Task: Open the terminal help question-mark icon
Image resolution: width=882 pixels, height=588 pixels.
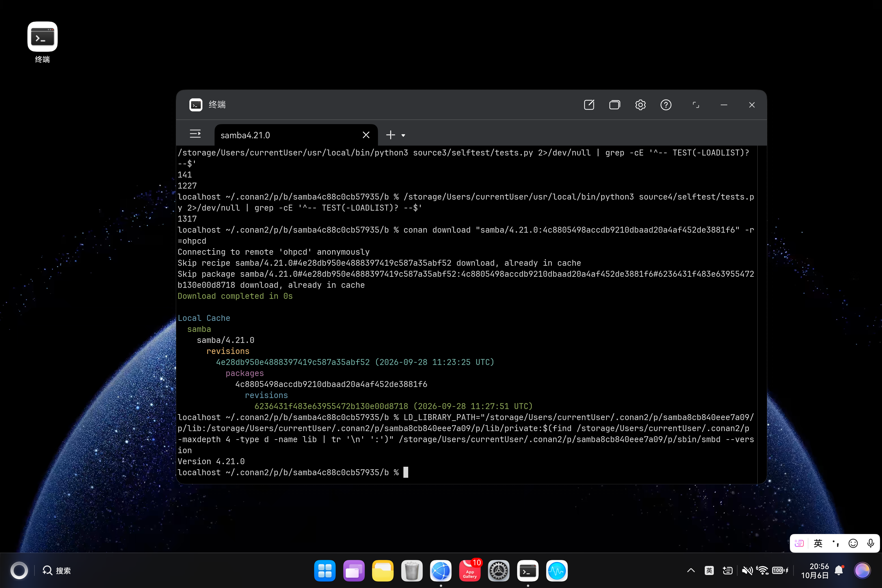Action: pyautogui.click(x=666, y=105)
